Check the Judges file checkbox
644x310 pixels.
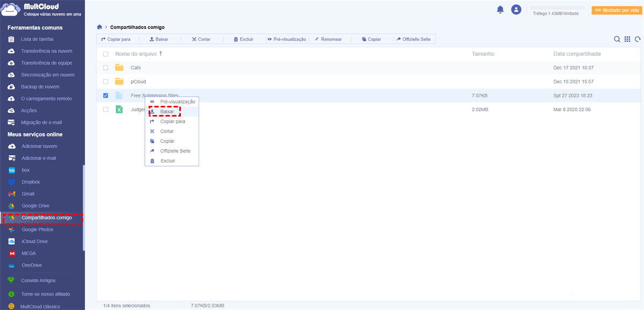[105, 109]
